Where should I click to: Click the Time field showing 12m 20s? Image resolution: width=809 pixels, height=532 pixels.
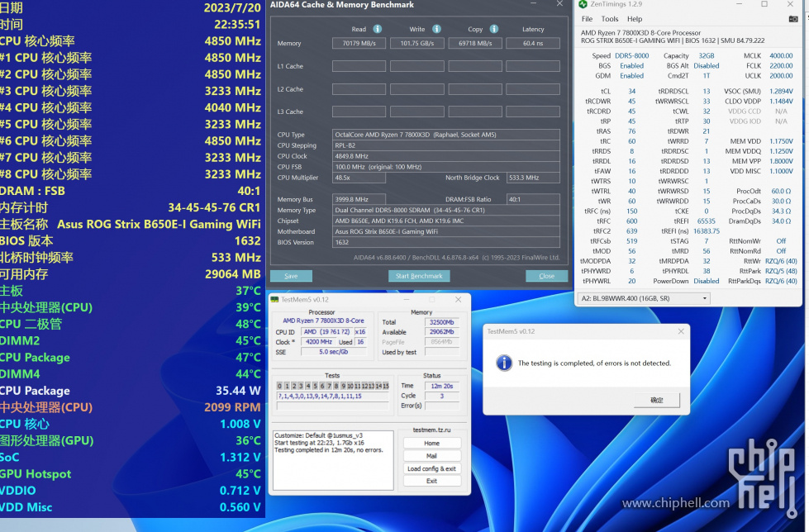[x=441, y=386]
